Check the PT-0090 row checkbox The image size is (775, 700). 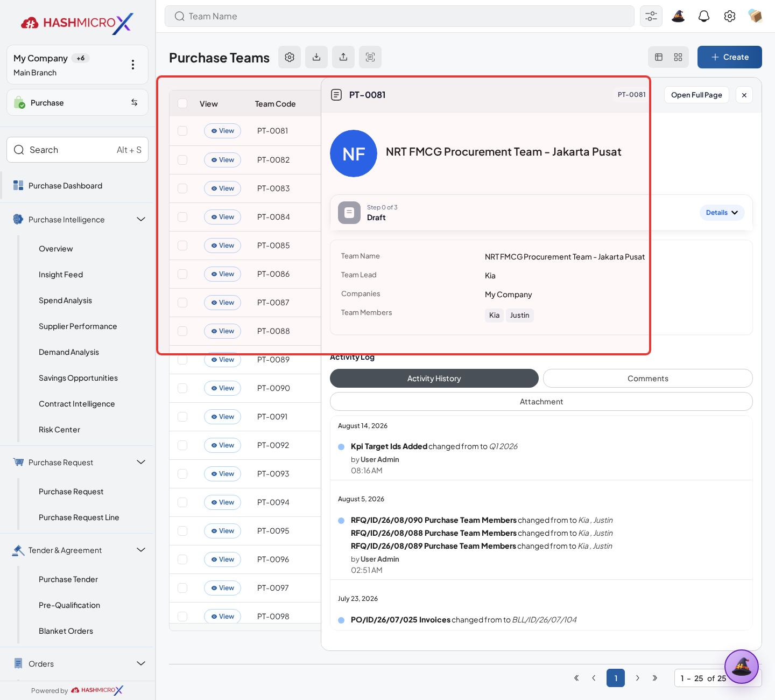[x=182, y=388]
